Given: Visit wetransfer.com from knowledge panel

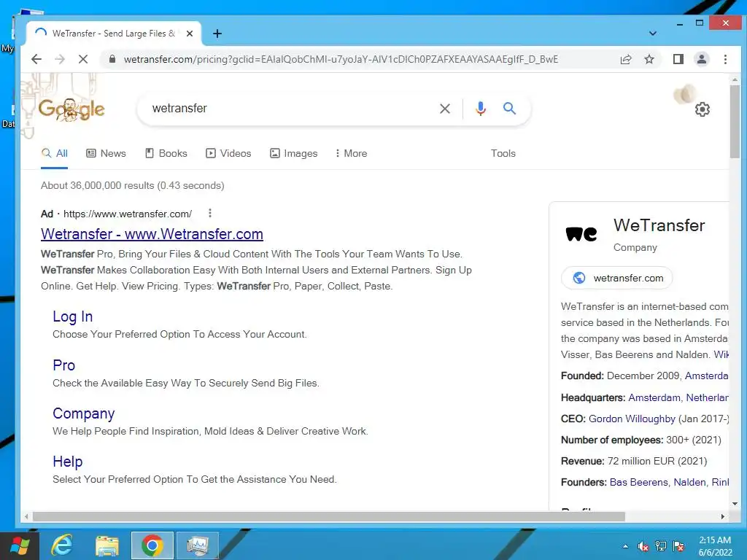Looking at the screenshot, I should pos(617,278).
